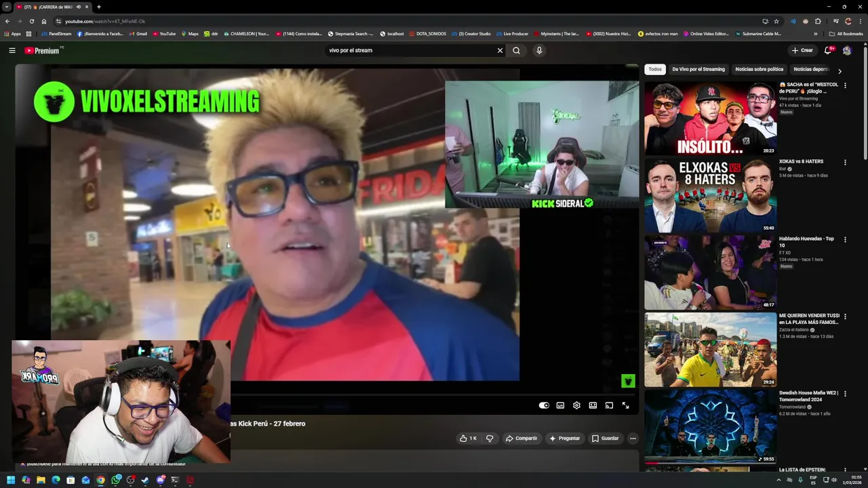
Task: Open Steam from the taskbar
Action: pyautogui.click(x=145, y=480)
